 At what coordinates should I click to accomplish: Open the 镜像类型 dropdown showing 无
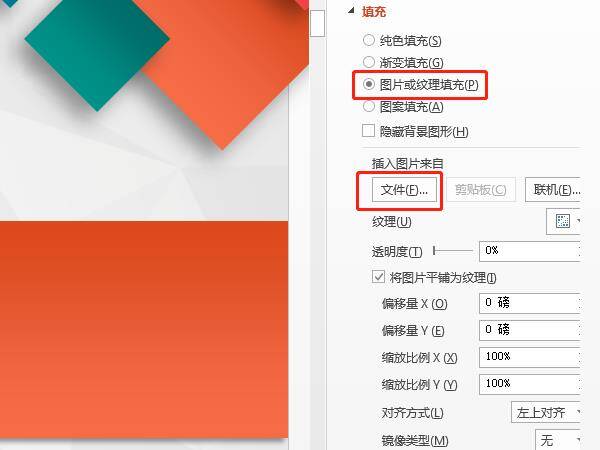click(x=558, y=440)
